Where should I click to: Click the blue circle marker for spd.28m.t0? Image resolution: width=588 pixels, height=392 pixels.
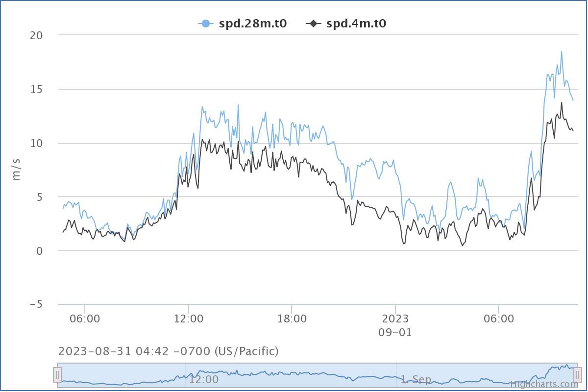205,24
